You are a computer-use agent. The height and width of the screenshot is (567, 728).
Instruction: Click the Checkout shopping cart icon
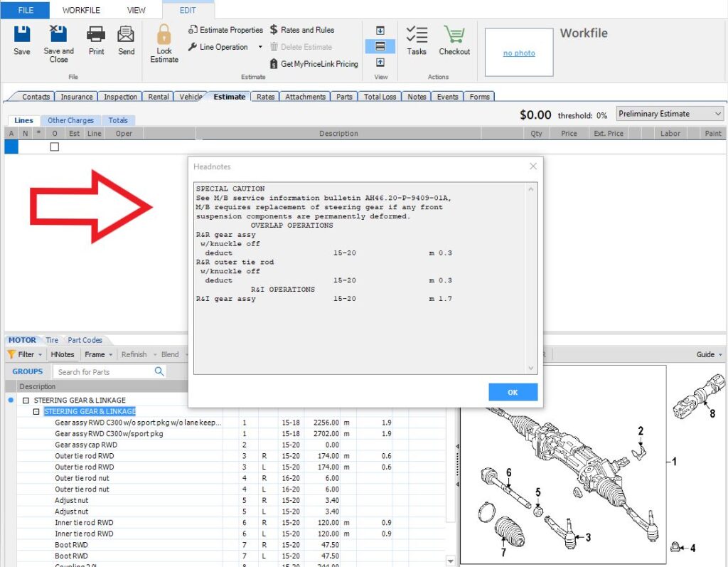click(x=454, y=35)
